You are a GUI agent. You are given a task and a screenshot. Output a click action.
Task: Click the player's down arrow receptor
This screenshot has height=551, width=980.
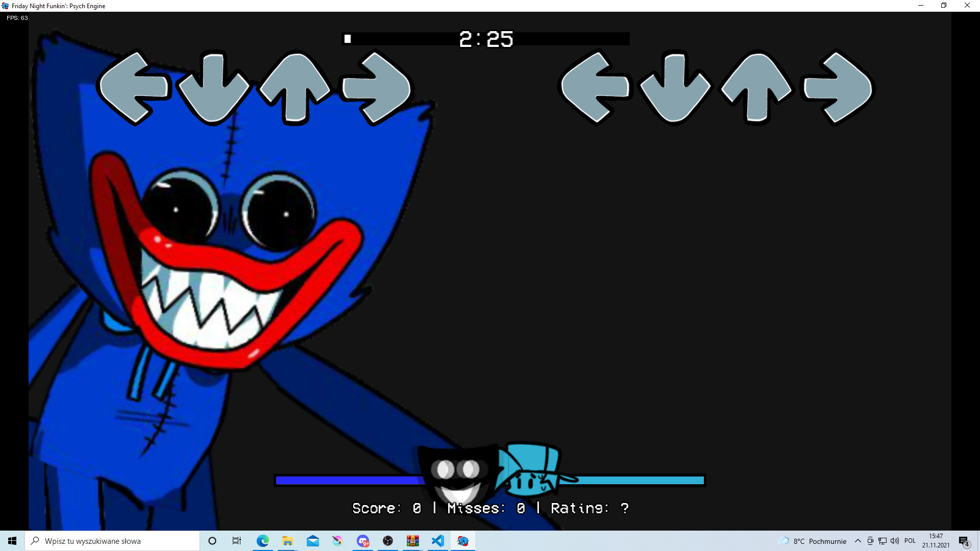[675, 89]
